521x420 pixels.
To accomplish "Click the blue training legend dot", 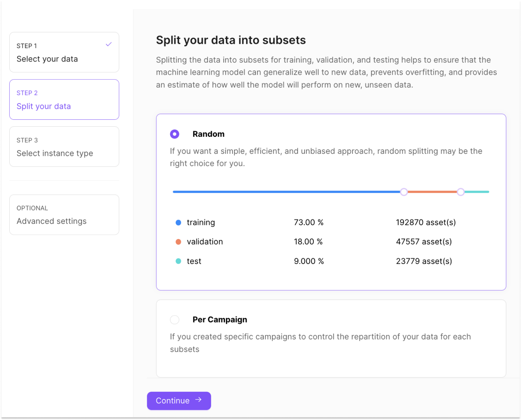I will click(178, 222).
